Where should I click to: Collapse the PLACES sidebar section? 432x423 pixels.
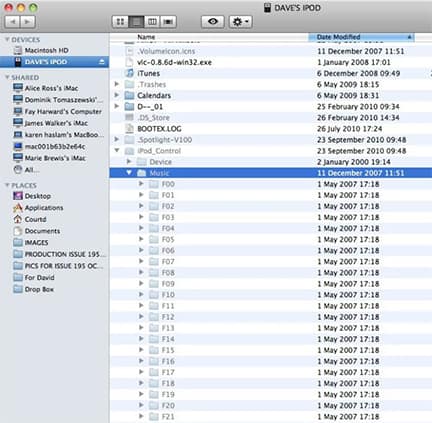point(7,185)
